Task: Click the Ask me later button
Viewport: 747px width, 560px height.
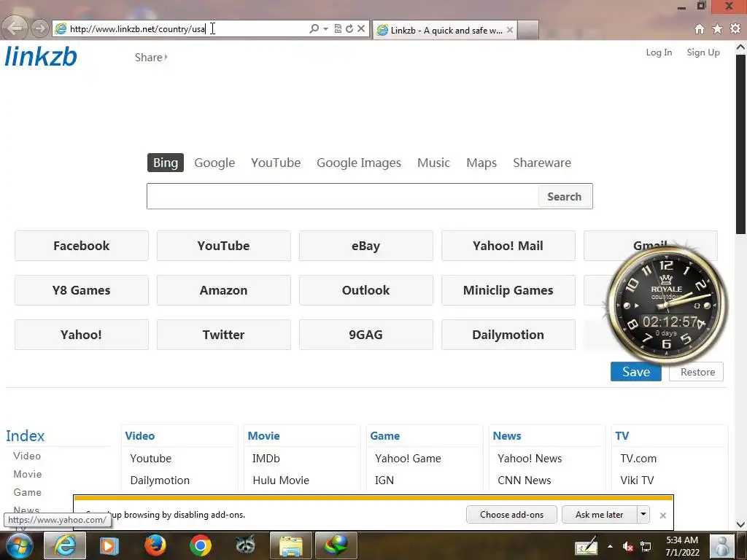Action: [600, 514]
